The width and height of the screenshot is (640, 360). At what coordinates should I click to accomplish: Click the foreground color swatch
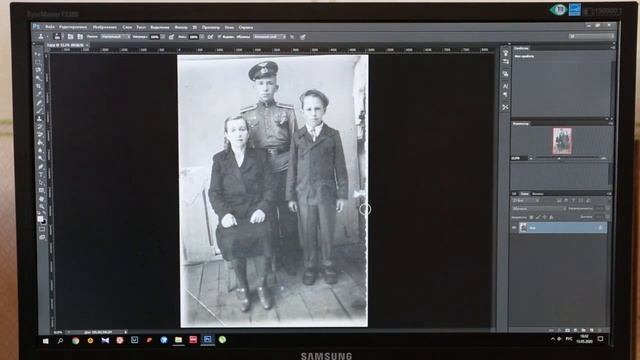click(40, 219)
